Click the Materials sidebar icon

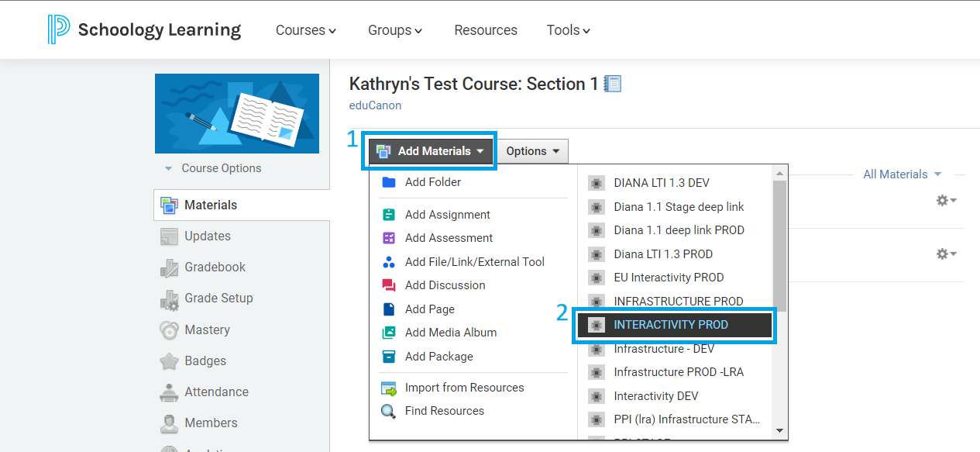click(x=169, y=205)
